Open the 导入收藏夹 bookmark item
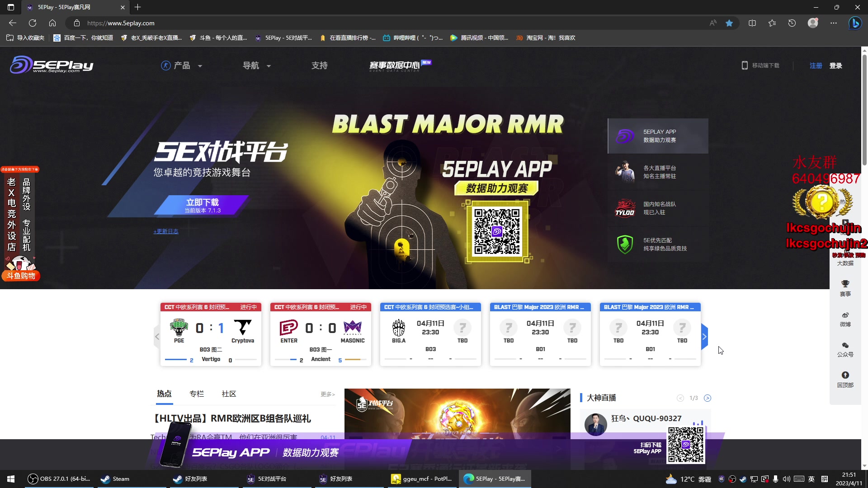Screen dimensions: 868x488 (25, 38)
